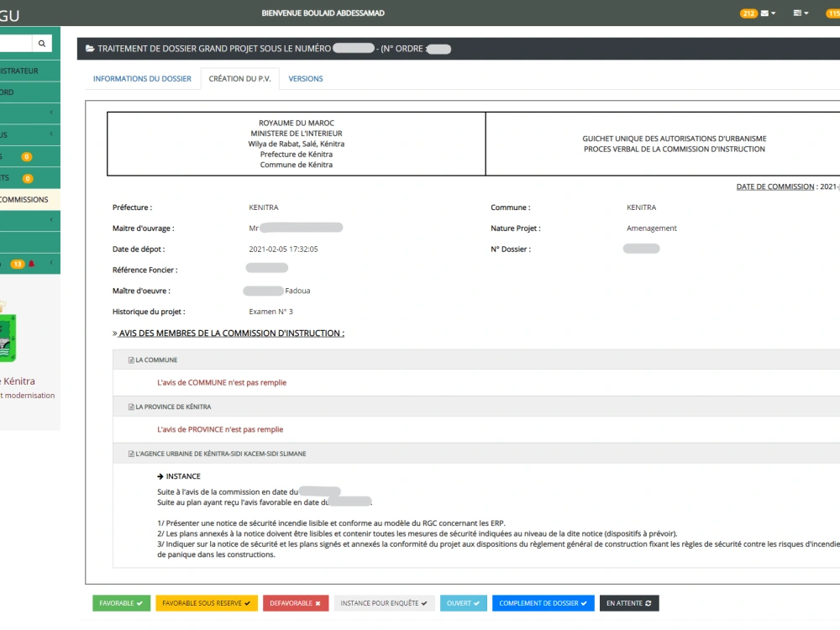
Task: Click the 'Examen N° 3' project history value
Action: pos(271,312)
